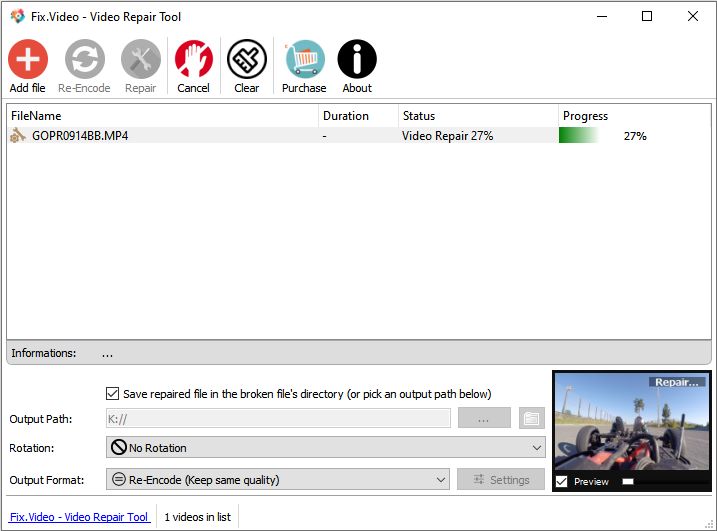Click the Informations label in the info bar

click(44, 353)
